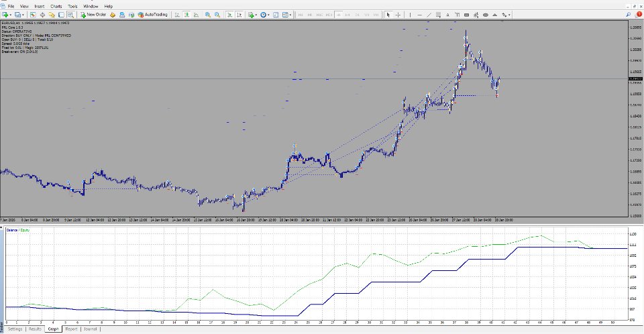Expand the Indicators dropdown arrow

click(256, 15)
